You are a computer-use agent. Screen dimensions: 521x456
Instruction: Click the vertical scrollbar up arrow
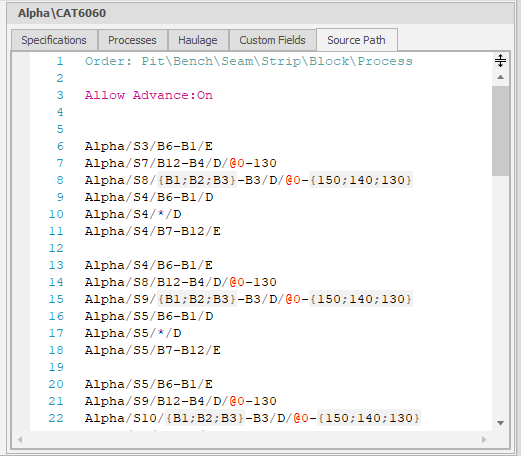click(x=500, y=77)
